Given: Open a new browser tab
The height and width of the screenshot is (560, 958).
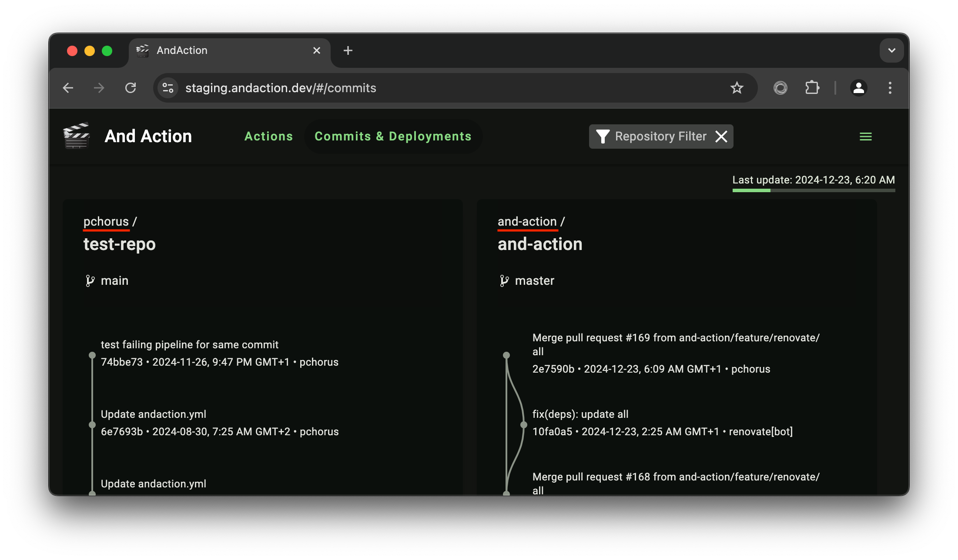Looking at the screenshot, I should 348,50.
